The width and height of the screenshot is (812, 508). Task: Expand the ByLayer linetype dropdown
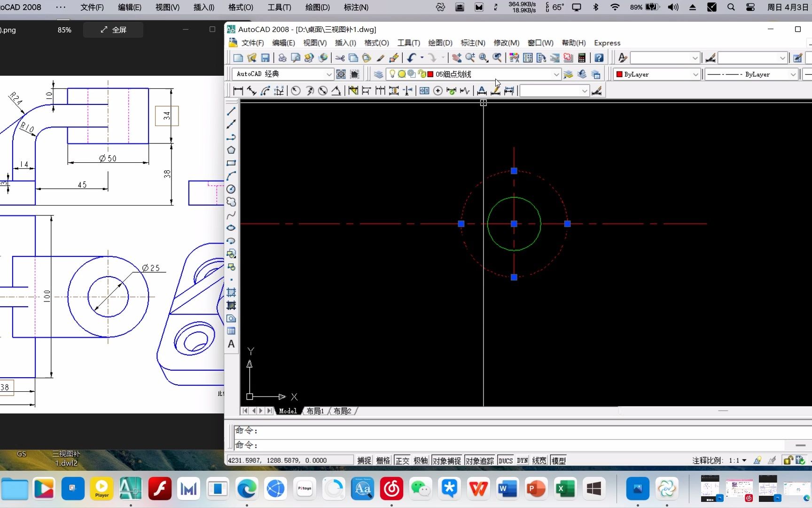tap(794, 74)
